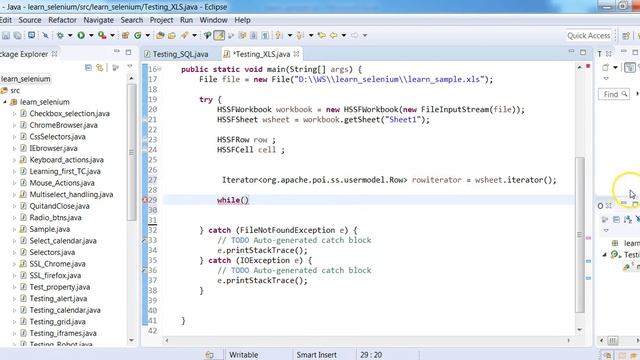Click the New Java Package icon
This screenshot has height=360, width=640.
pos(125,36)
